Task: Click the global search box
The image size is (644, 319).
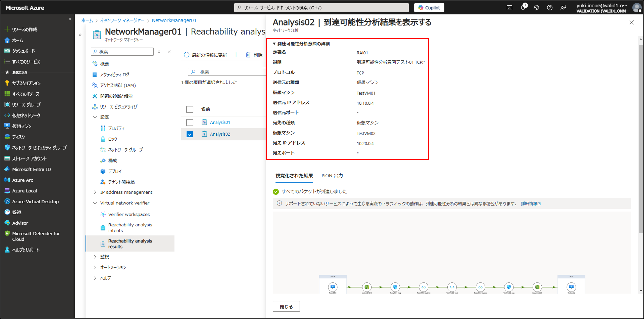Action: 322,8
